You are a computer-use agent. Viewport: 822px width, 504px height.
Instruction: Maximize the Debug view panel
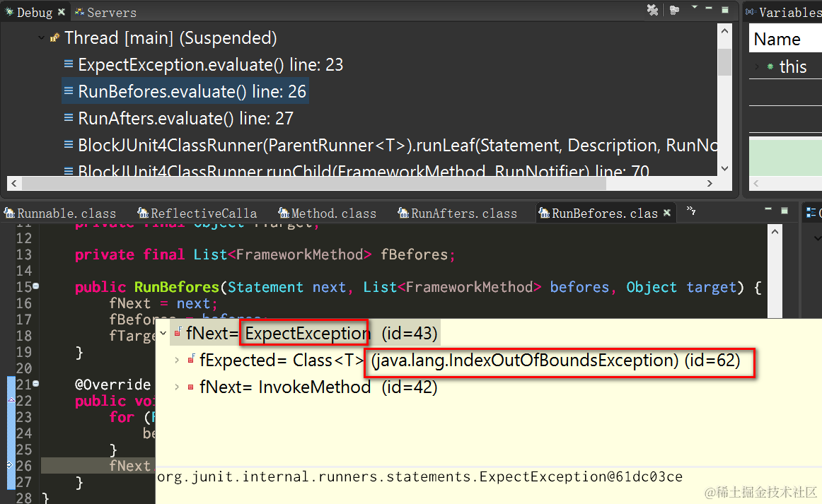[725, 9]
